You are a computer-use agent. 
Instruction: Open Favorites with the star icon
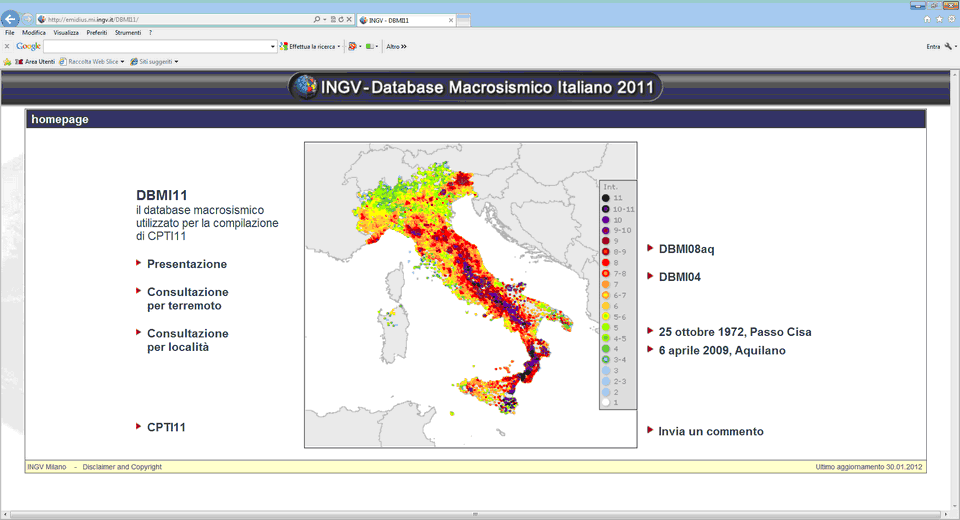939,20
